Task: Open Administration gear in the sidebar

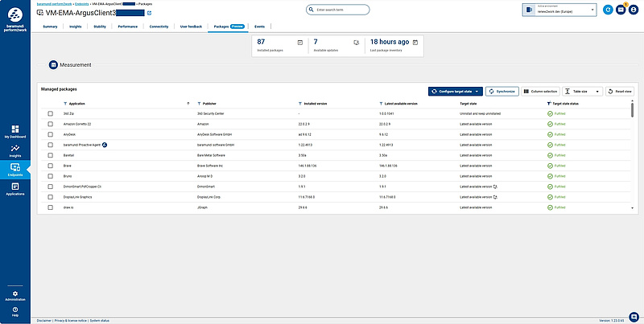Action: (15, 296)
